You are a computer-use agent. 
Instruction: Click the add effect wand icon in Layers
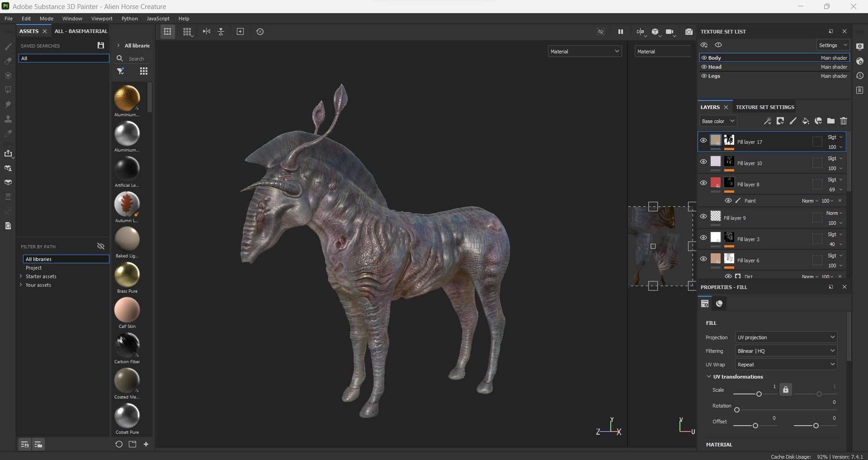pos(767,121)
